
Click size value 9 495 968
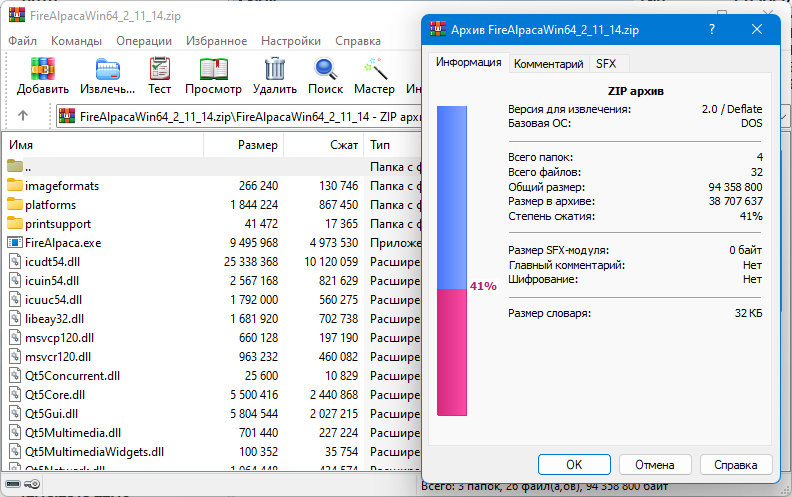[x=254, y=242]
